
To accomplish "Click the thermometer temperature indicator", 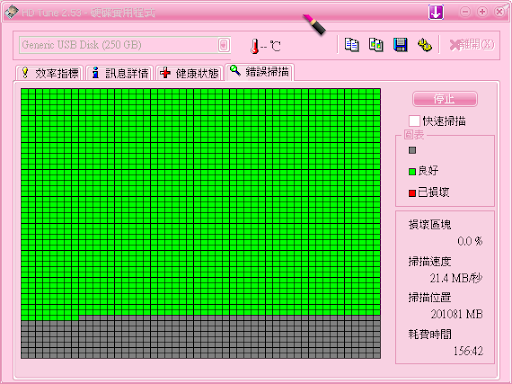I will coord(265,46).
